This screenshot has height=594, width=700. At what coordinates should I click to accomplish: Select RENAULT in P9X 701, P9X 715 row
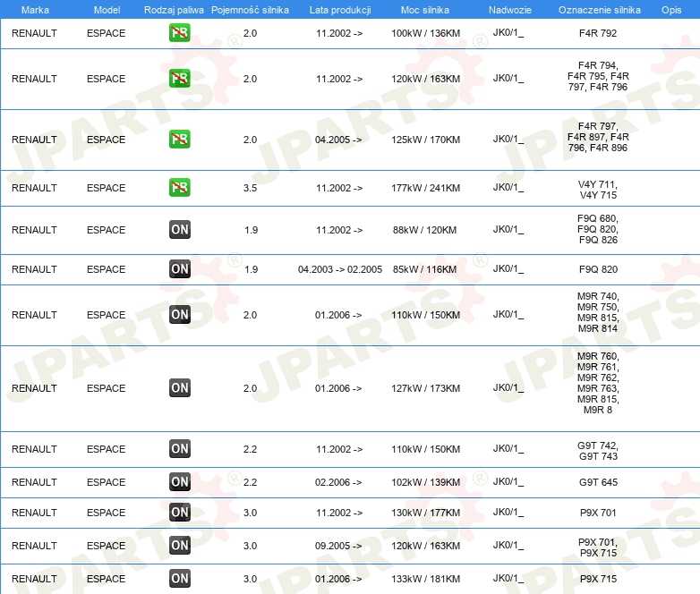coord(34,546)
